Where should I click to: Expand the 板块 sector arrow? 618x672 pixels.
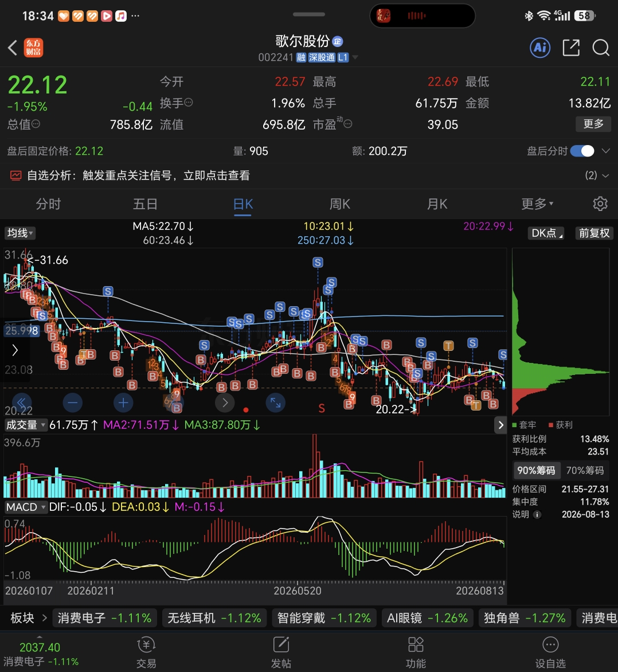pos(44,618)
